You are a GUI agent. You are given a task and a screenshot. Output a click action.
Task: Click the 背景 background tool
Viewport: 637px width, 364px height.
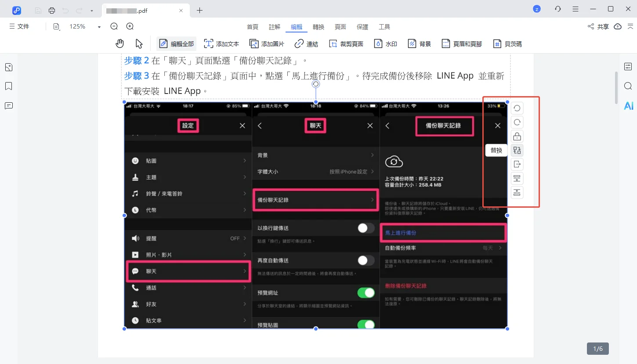(420, 43)
